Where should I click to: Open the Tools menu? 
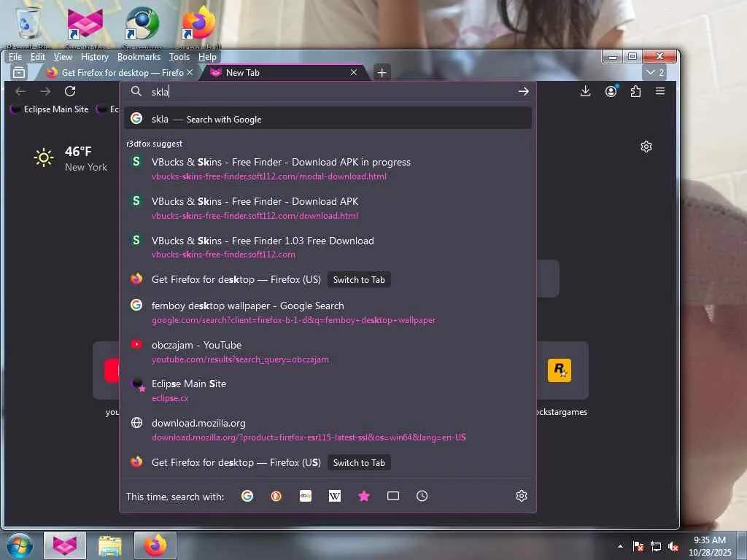[179, 57]
